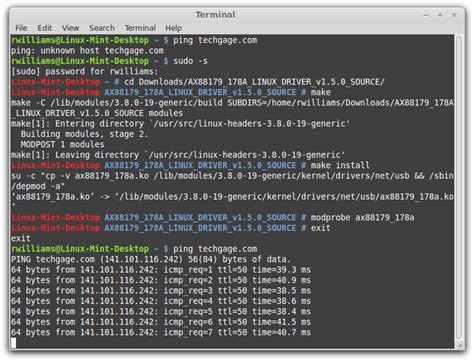This screenshot has width=474, height=361.
Task: Click the 'make install' command text
Action: (340, 165)
